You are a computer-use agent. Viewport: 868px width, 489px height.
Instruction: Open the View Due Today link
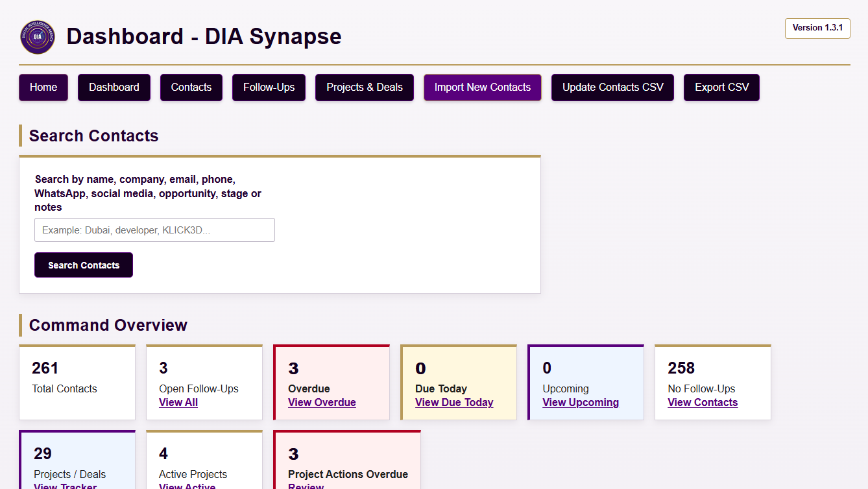click(454, 402)
